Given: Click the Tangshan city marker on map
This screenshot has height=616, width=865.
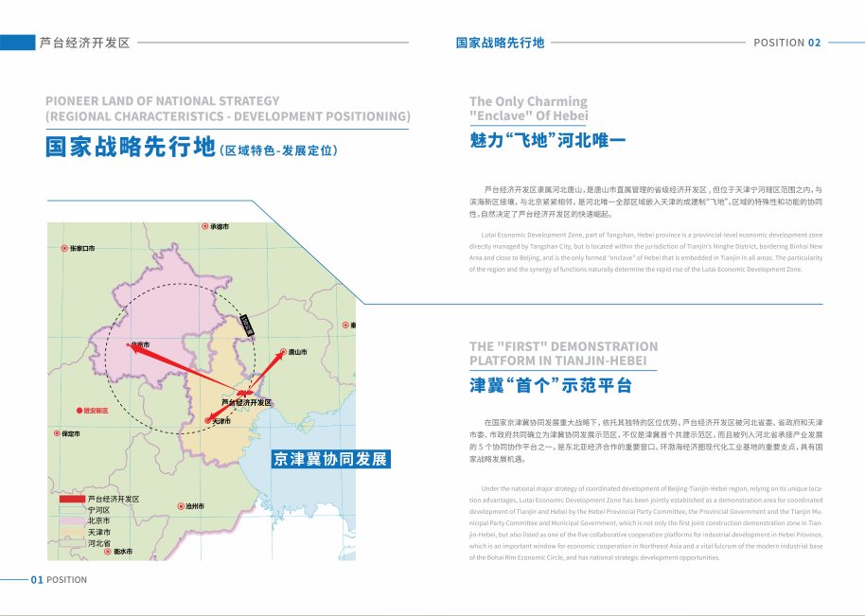Looking at the screenshot, I should click(283, 351).
